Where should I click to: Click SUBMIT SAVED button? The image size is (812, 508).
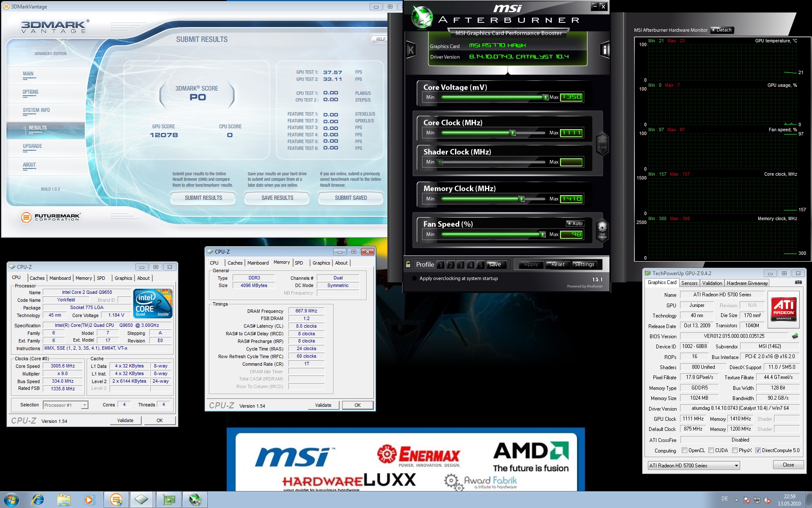(351, 198)
